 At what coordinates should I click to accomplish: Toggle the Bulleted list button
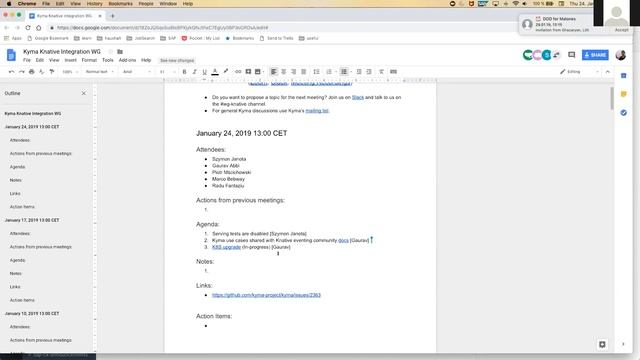(344, 72)
